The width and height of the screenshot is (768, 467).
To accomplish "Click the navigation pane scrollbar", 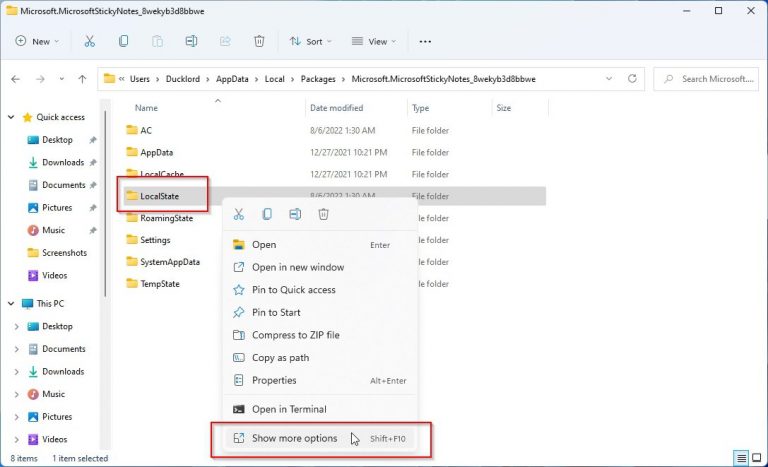I will coord(105,203).
